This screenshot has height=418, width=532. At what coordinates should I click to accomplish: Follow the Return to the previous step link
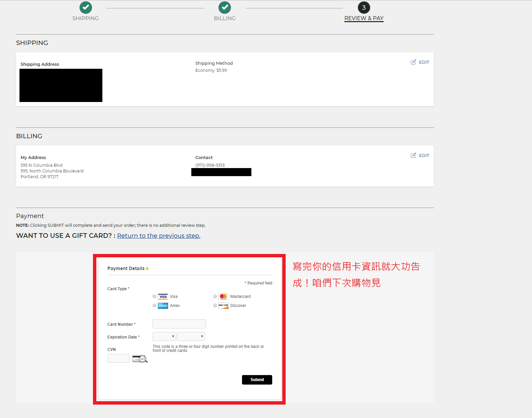pyautogui.click(x=158, y=236)
